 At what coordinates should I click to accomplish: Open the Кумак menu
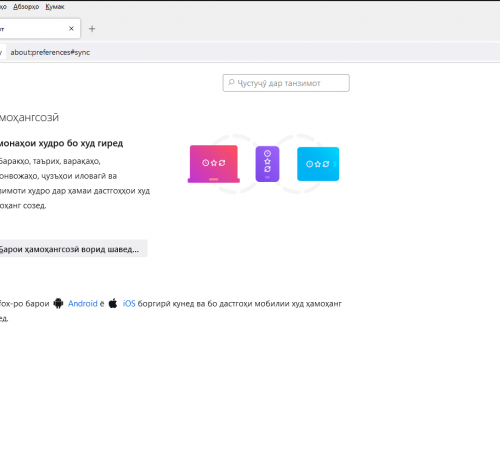coord(55,7)
